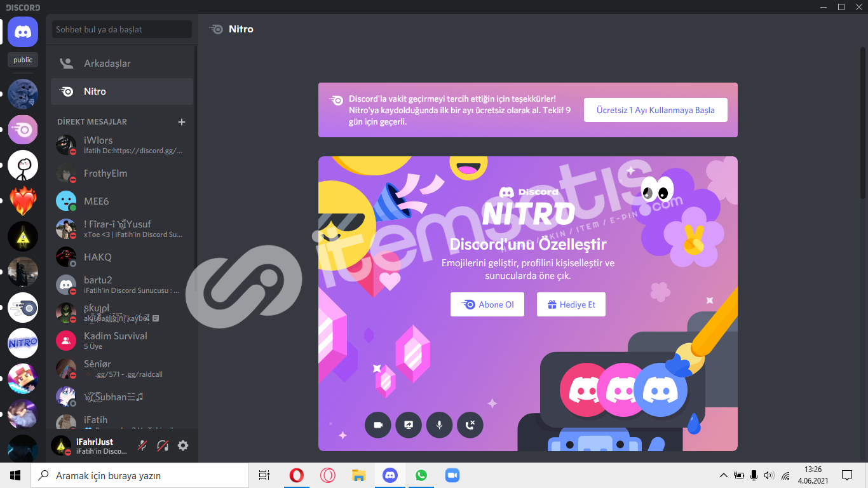Open DM with MEE6
This screenshot has width=868, height=488.
click(x=122, y=201)
